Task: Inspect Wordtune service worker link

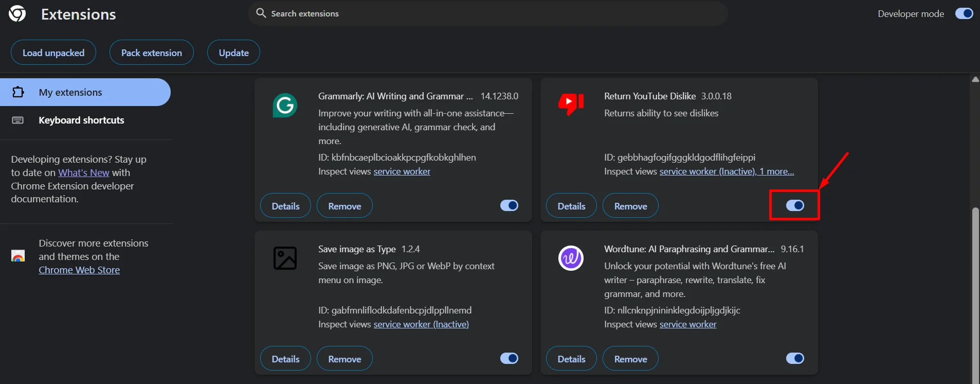Action: [x=688, y=324]
